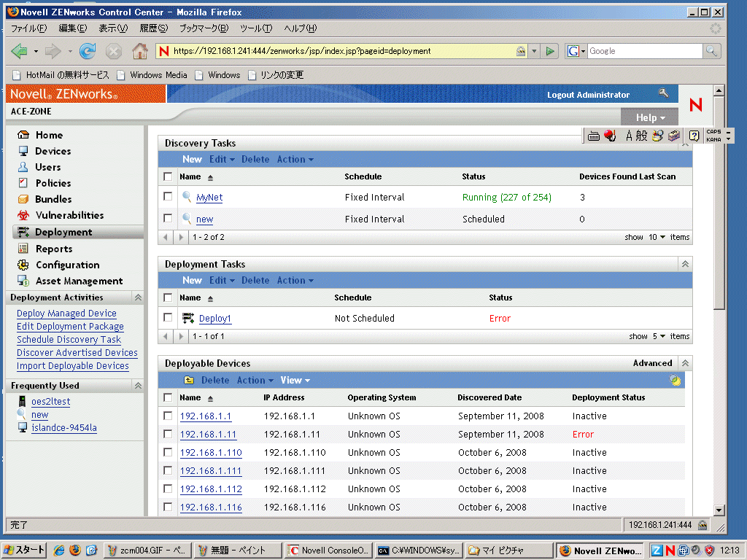Image resolution: width=747 pixels, height=560 pixels.
Task: Check the 192.168.1.1 device checkbox
Action: tap(168, 416)
